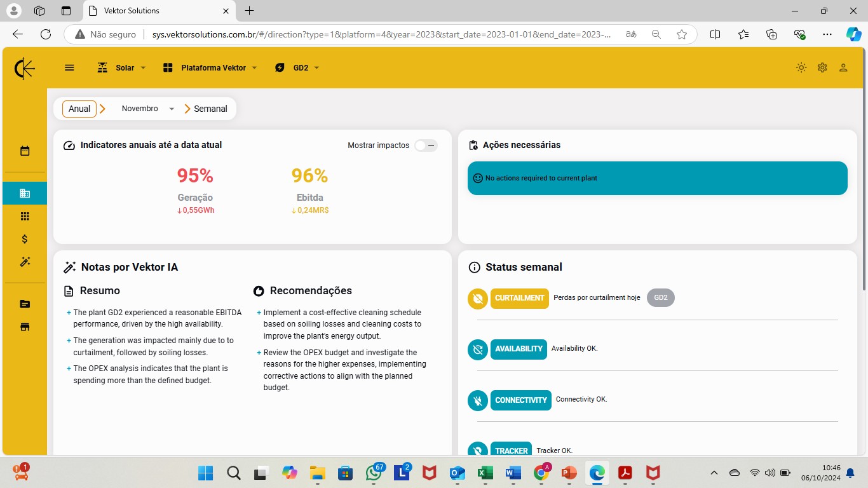Click the AVAILABILITY status badge

(519, 349)
